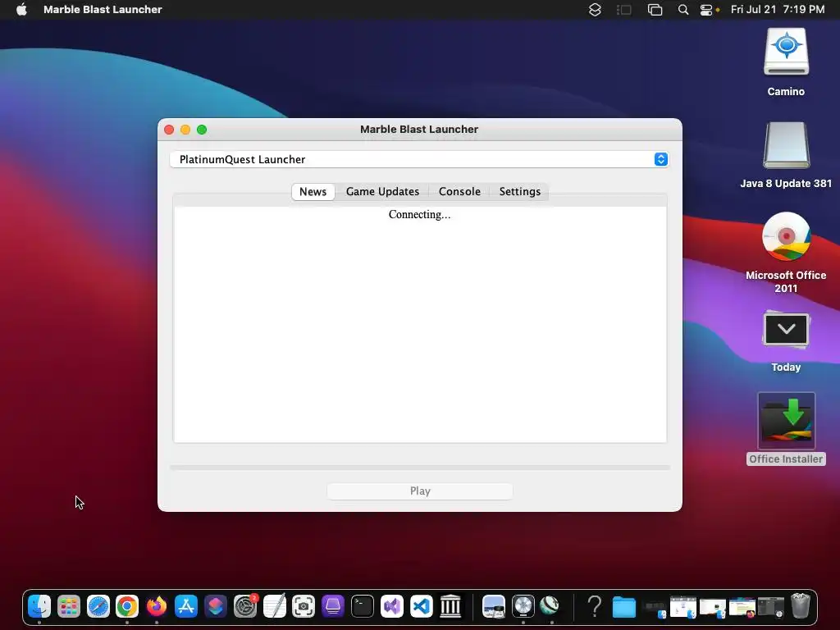The height and width of the screenshot is (630, 840).
Task: Click the stacked-layers menu bar icon
Action: 595,9
